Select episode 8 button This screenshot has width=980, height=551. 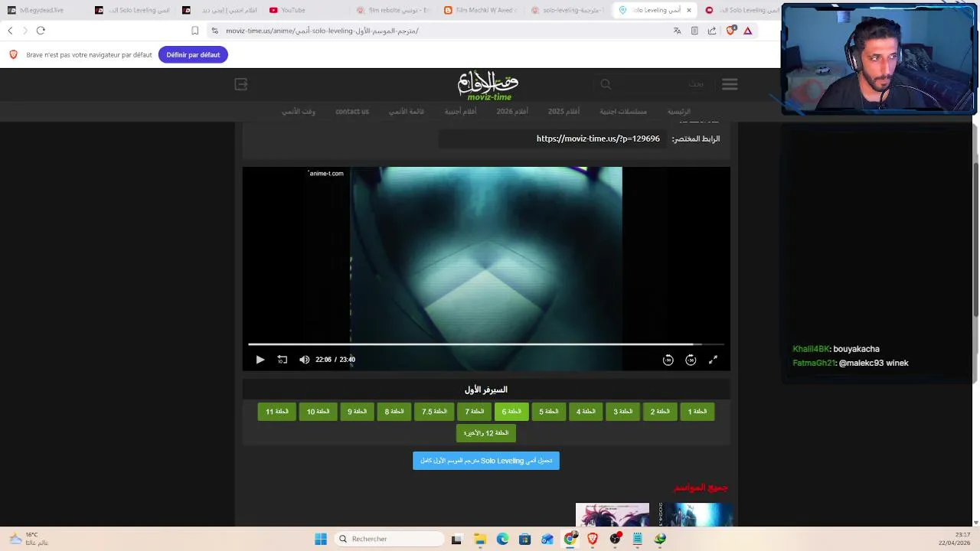[x=394, y=412]
